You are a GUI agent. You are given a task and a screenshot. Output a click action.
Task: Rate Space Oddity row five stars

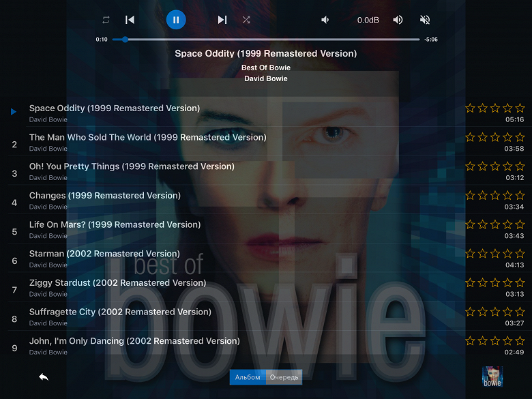(520, 108)
